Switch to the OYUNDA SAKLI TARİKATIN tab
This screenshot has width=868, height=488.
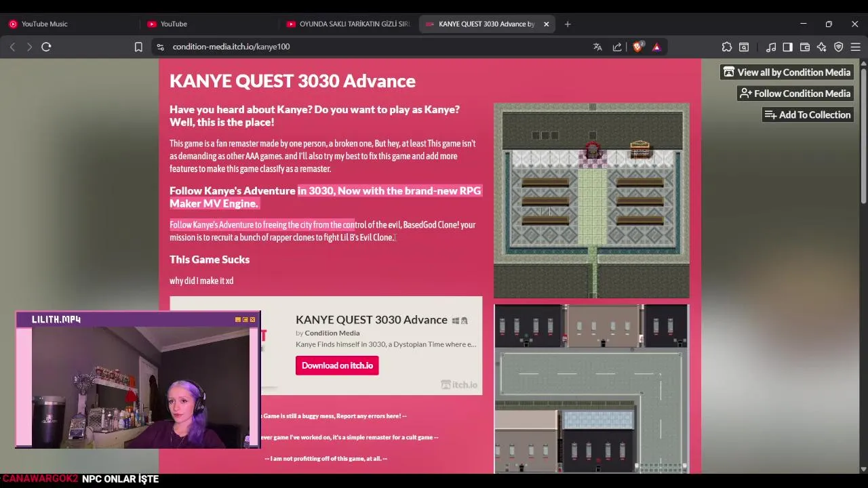click(x=349, y=24)
